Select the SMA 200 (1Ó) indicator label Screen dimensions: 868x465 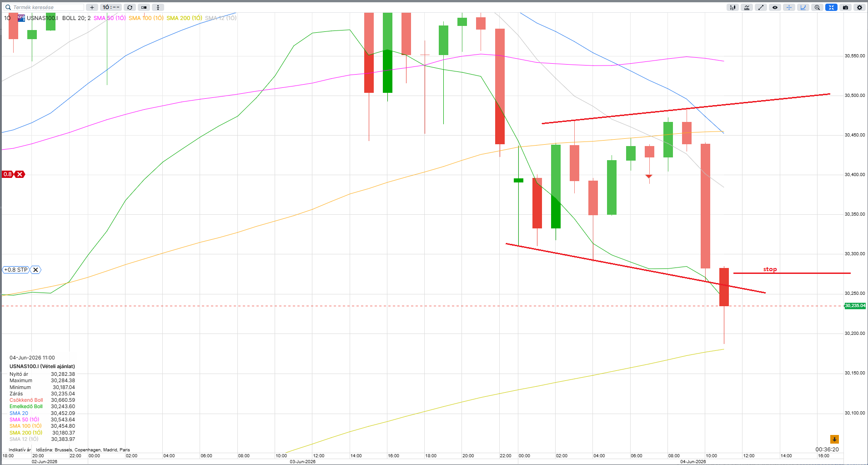point(184,18)
